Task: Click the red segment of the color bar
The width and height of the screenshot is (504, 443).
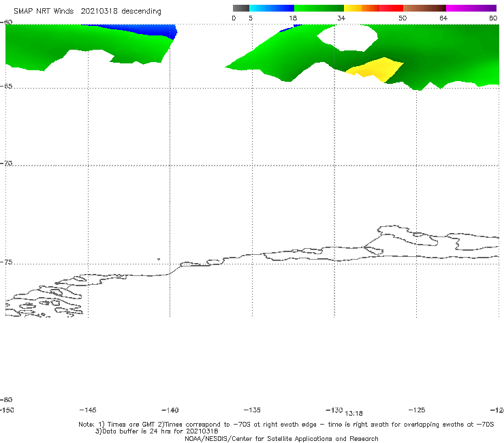Action: tap(391, 8)
